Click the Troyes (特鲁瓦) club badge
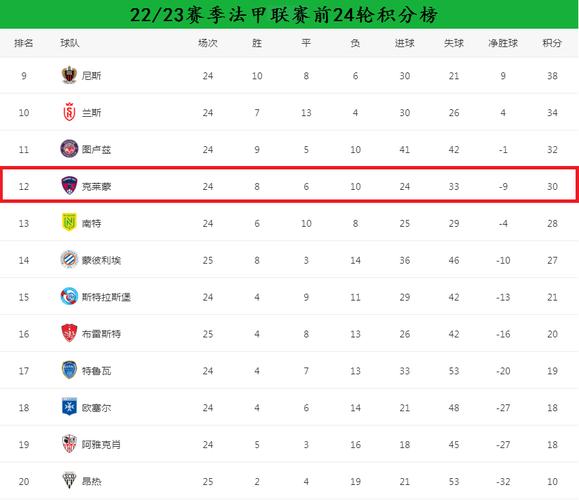Image resolution: width=579 pixels, height=500 pixels. point(69,370)
